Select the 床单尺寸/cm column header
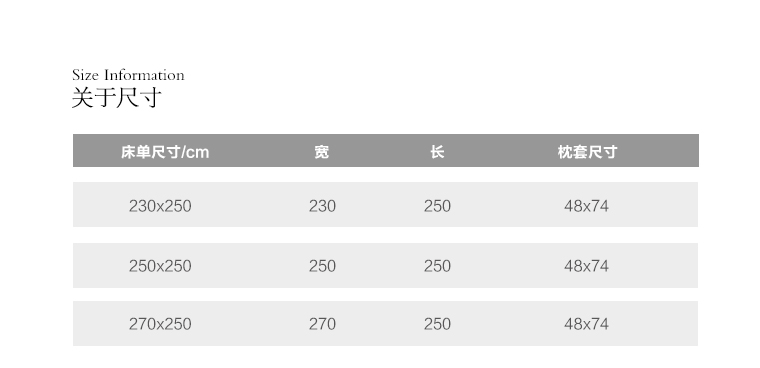760x368 pixels. click(x=165, y=152)
